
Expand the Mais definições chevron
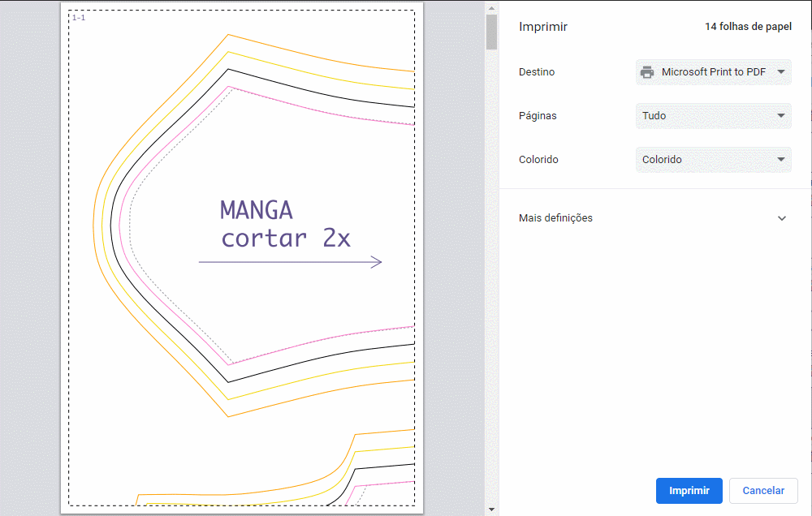782,218
